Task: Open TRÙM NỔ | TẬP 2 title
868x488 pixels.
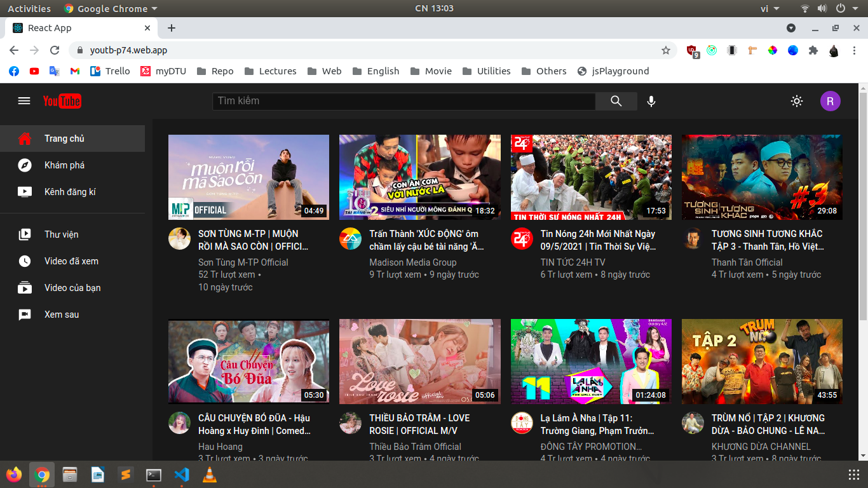Action: click(x=768, y=424)
